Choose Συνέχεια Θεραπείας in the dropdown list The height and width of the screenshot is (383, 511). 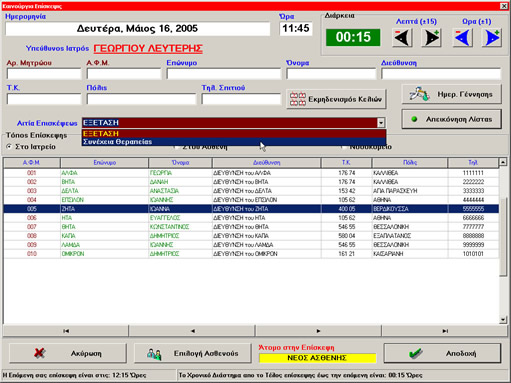(x=234, y=142)
